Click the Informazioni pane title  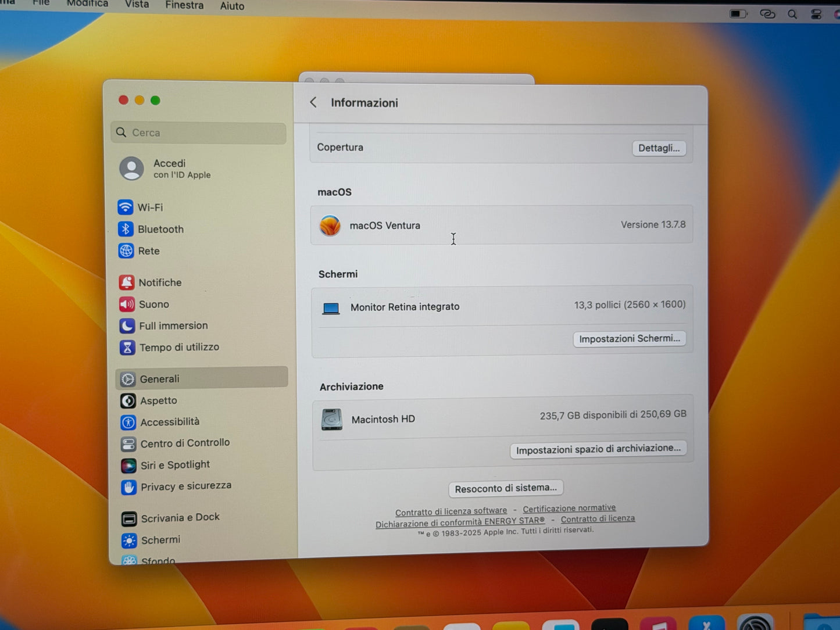coord(364,103)
